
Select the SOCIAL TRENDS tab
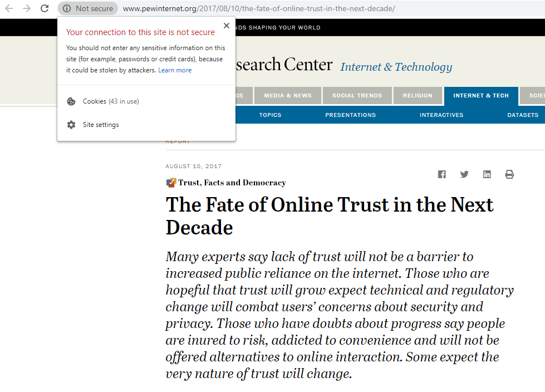357,95
